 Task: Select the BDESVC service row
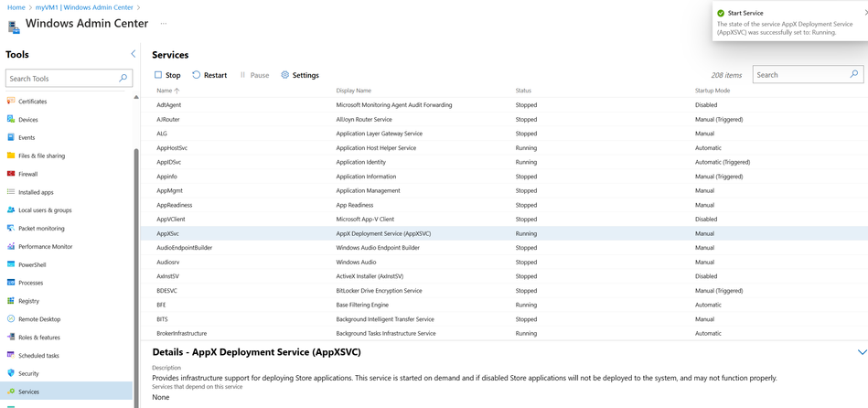pos(504,291)
